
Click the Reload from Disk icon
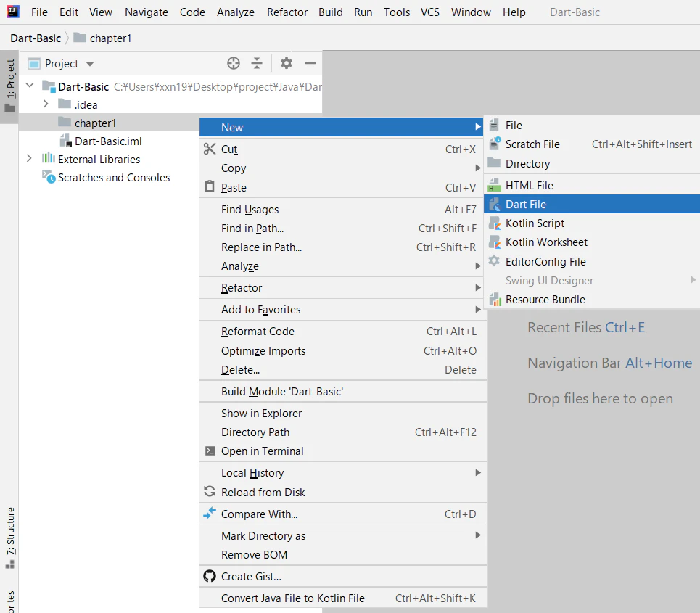pos(210,492)
